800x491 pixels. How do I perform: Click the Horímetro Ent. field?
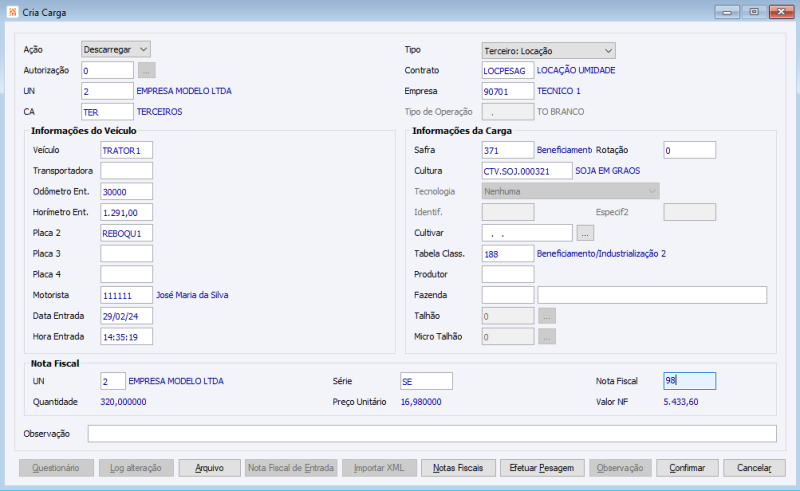pos(126,212)
